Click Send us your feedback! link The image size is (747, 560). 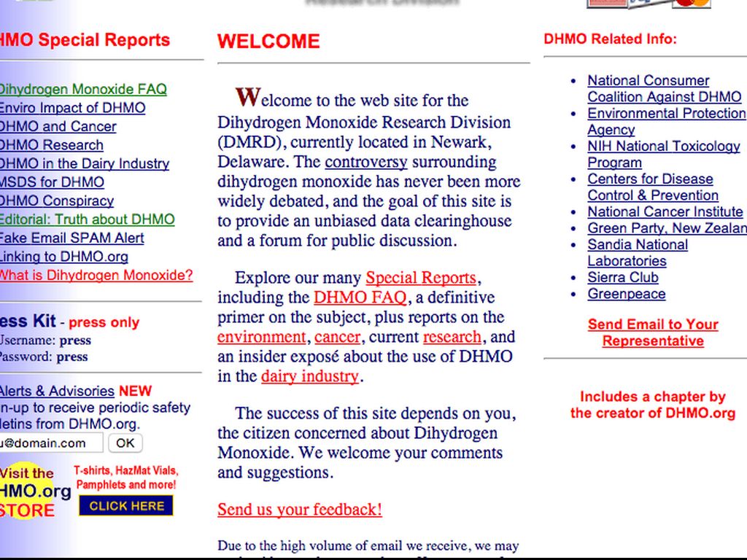[x=300, y=510]
